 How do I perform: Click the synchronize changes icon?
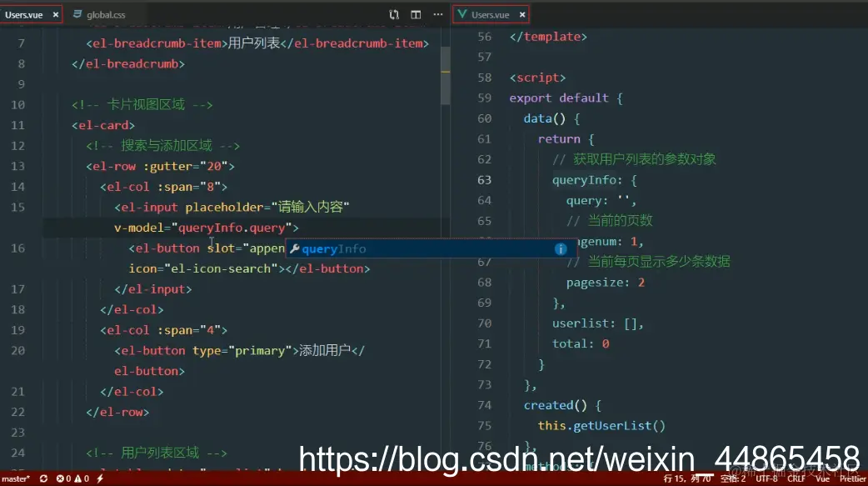pyautogui.click(x=43, y=478)
